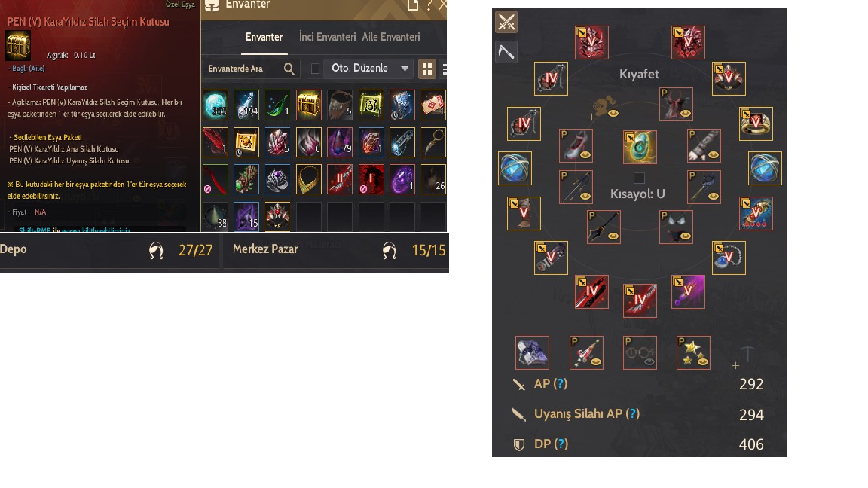This screenshot has width=868, height=488.
Task: Click the golden treasure chest in inventory
Action: [x=308, y=105]
